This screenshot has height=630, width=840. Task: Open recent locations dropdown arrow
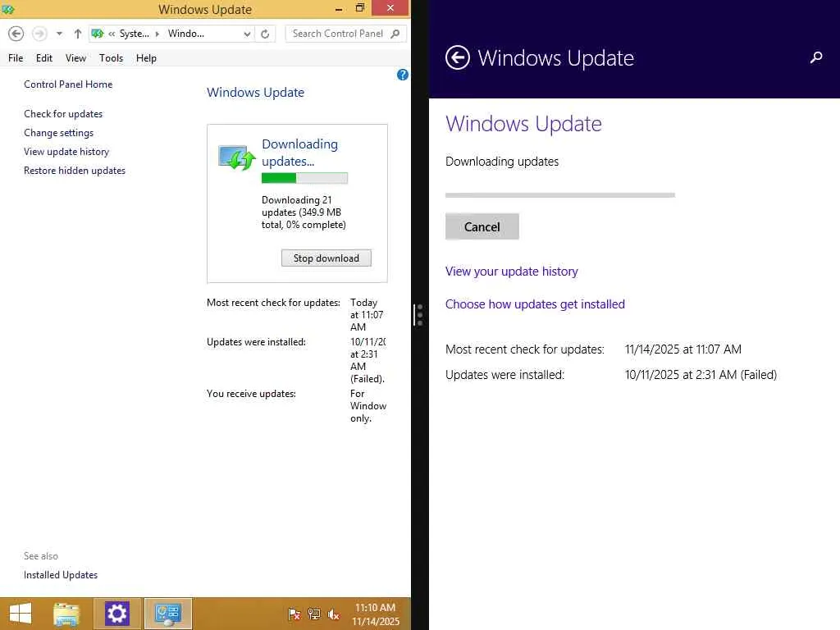(x=59, y=34)
